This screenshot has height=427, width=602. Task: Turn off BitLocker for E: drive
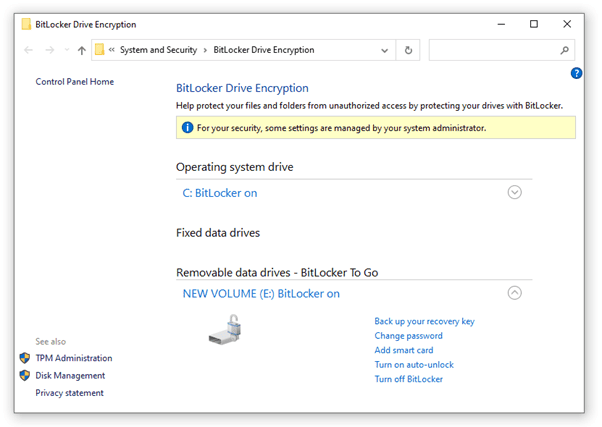(408, 379)
